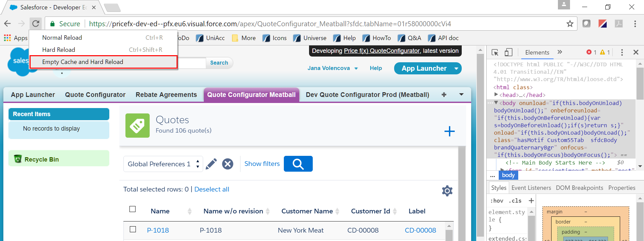Expand the head element node
Screen dimensions: 644x241
(496, 95)
